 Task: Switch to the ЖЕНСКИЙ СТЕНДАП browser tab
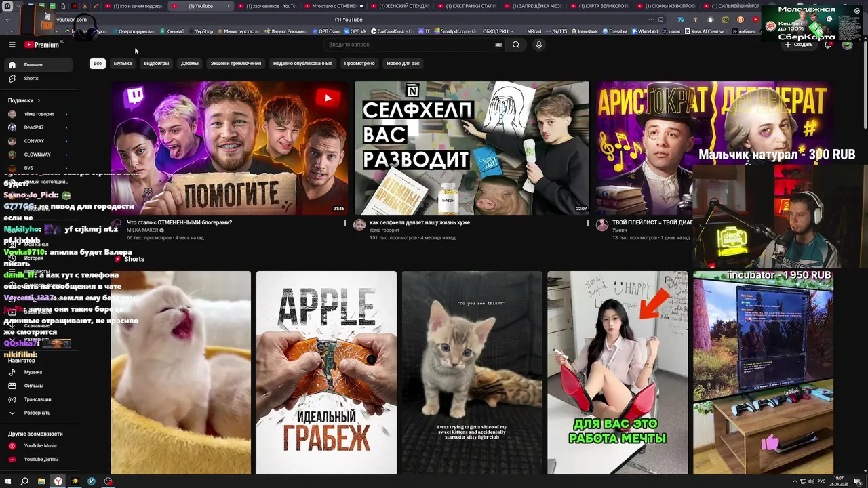point(399,6)
